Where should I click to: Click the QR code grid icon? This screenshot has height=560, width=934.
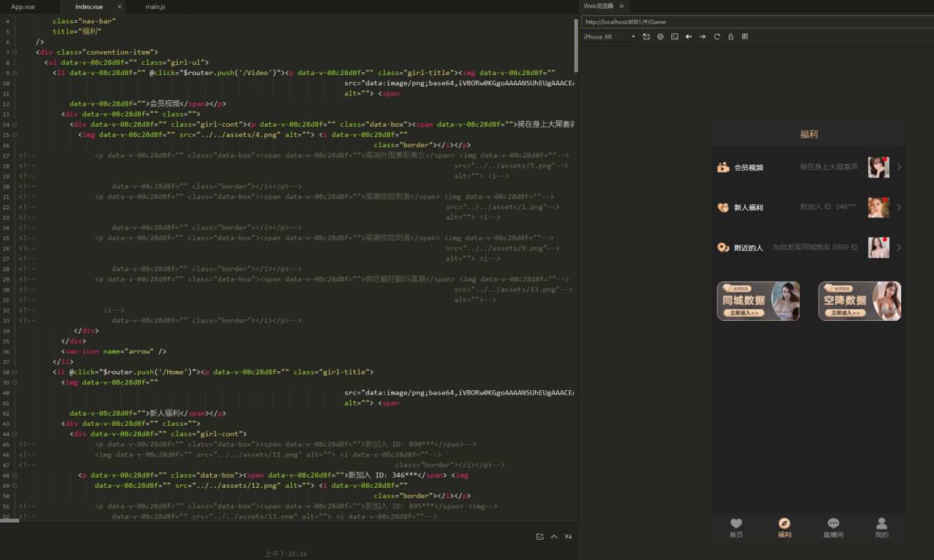point(744,36)
